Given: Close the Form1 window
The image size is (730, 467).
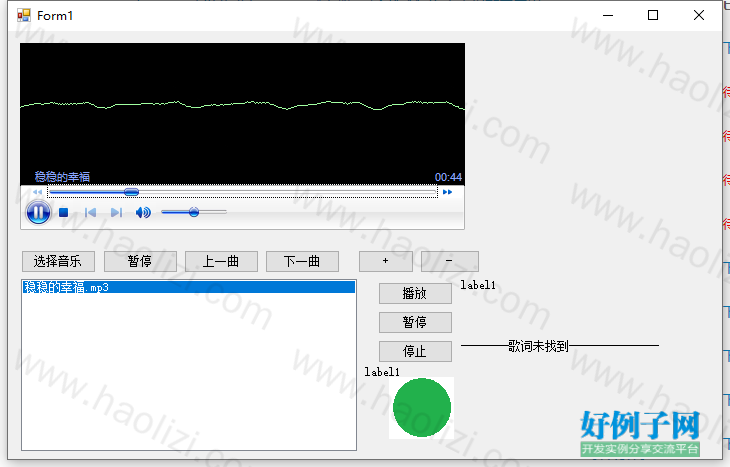Looking at the screenshot, I should click(x=699, y=15).
